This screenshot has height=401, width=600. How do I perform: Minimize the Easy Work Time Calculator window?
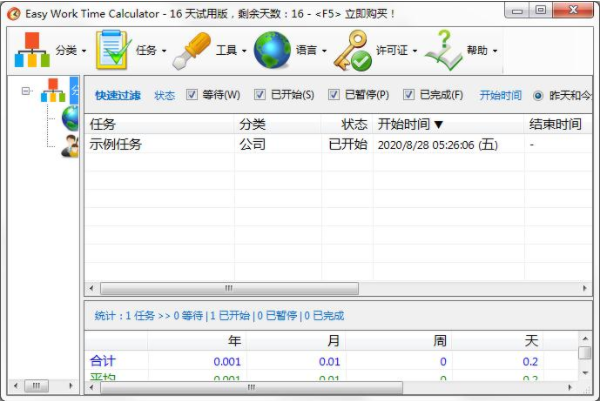[x=517, y=10]
